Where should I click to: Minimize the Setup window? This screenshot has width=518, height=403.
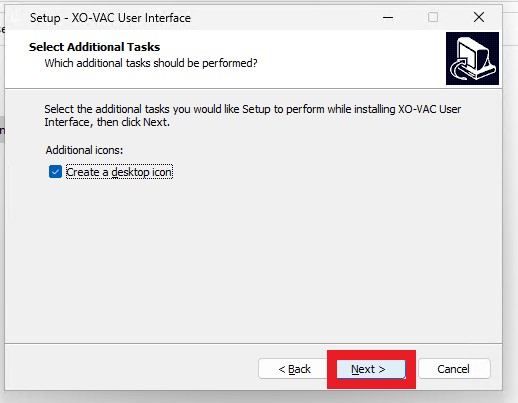click(x=388, y=17)
